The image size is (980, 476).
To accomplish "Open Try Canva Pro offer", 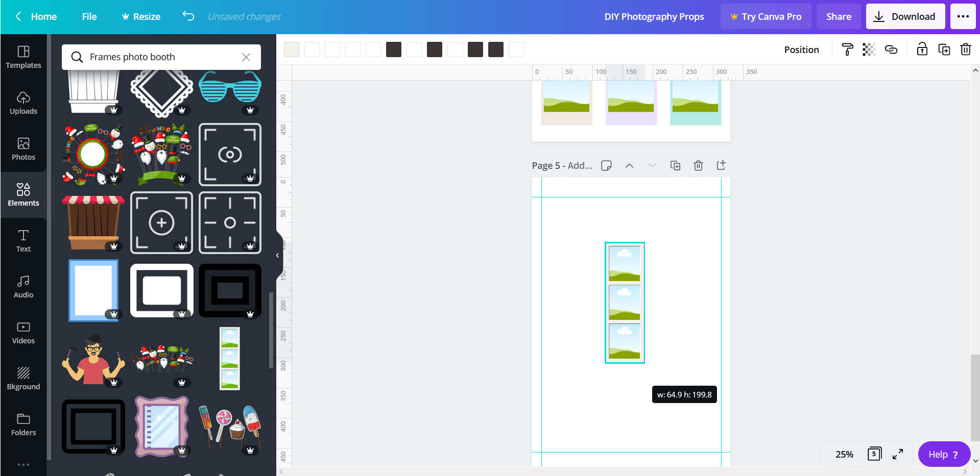I will coord(766,16).
